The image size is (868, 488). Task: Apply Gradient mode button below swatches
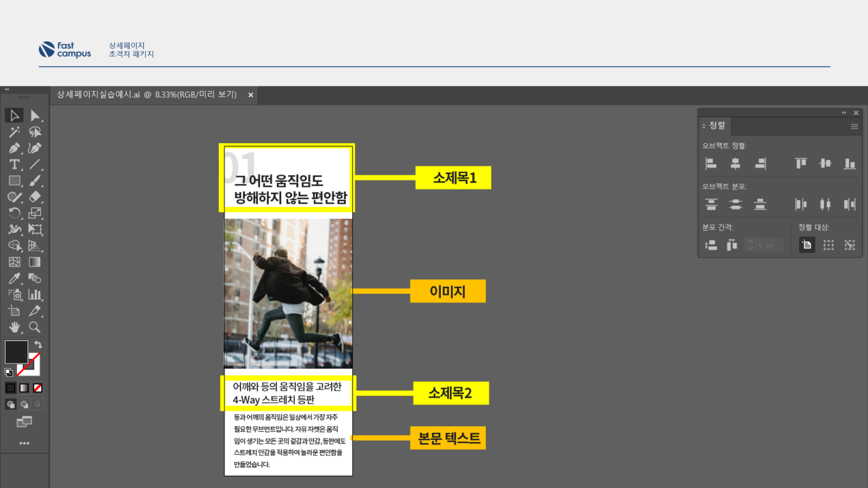pyautogui.click(x=24, y=388)
